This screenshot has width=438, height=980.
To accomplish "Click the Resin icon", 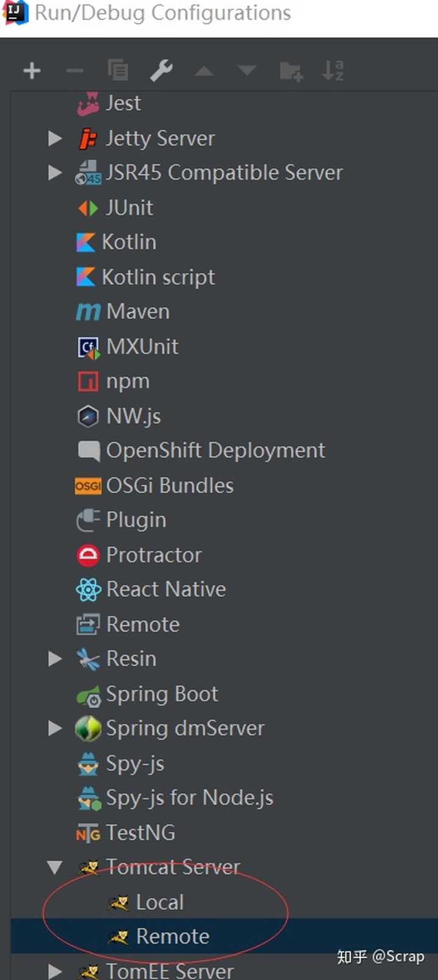I will coord(88,660).
